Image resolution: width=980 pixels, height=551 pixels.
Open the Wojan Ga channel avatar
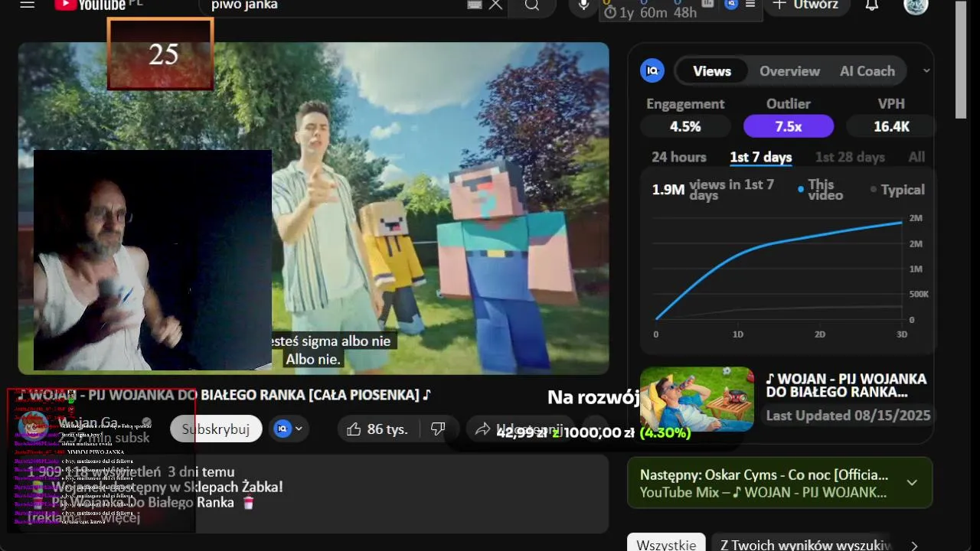33,428
